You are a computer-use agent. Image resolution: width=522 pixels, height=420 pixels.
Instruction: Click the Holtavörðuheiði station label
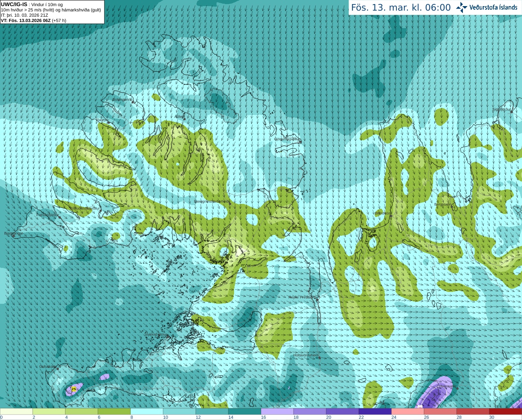click(306, 355)
